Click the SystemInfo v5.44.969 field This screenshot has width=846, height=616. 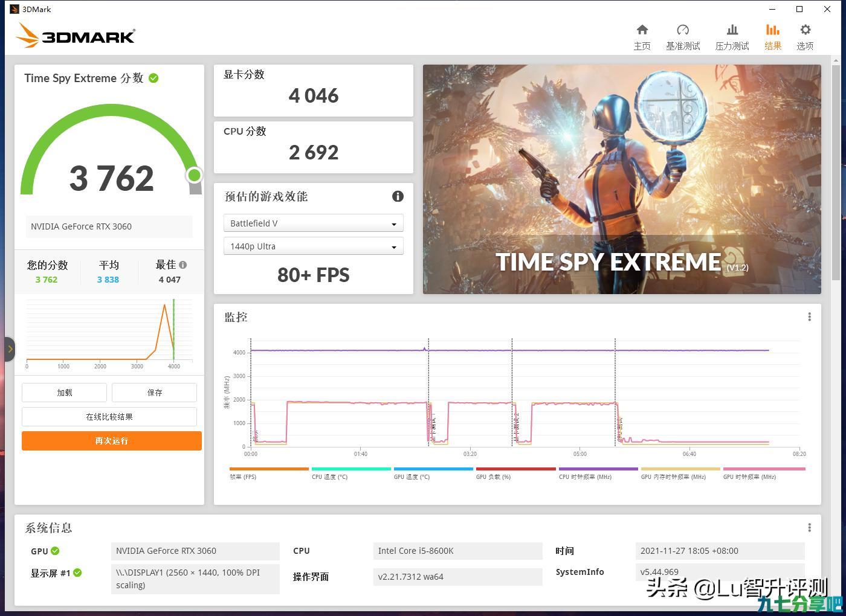tap(720, 572)
